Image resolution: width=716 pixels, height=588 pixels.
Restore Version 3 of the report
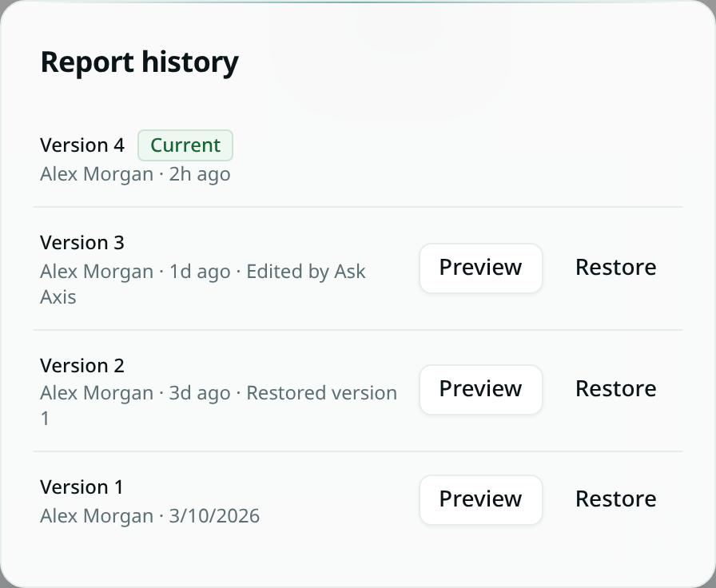tap(615, 268)
